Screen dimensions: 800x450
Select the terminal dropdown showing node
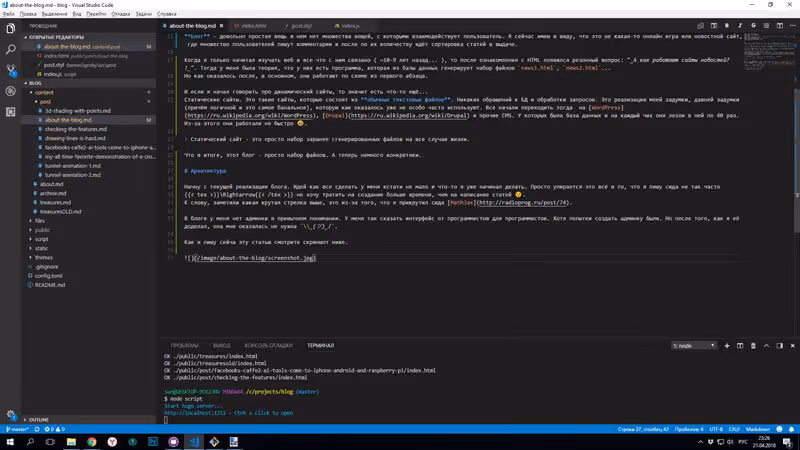click(x=693, y=345)
